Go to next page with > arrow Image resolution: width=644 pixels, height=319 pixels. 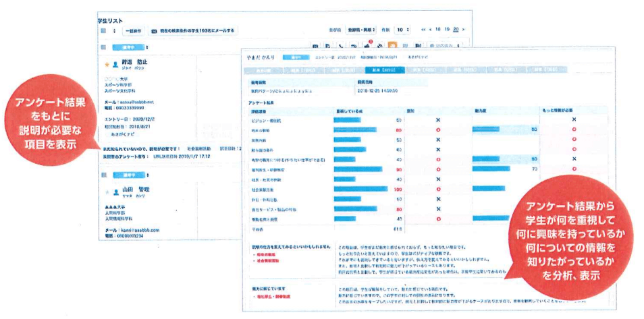point(463,30)
